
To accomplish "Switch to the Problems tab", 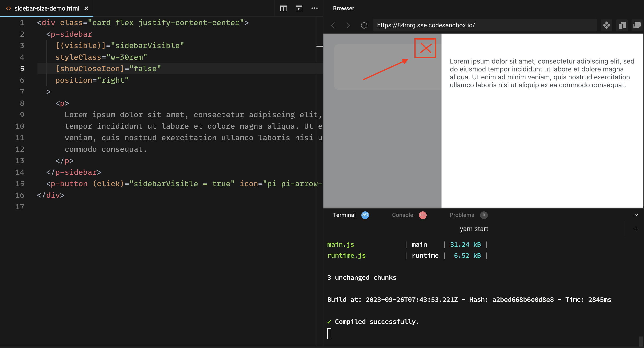I will click(462, 215).
